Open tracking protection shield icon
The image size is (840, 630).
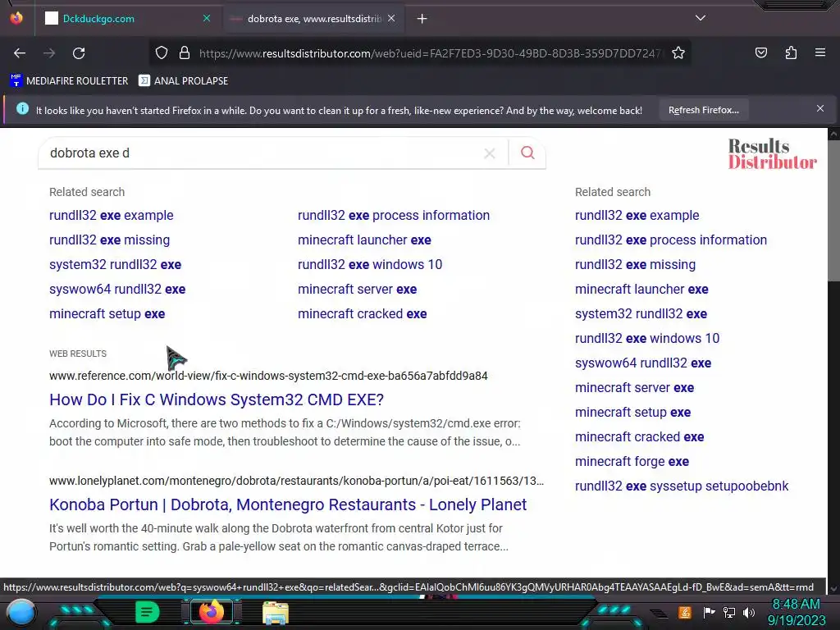point(162,53)
